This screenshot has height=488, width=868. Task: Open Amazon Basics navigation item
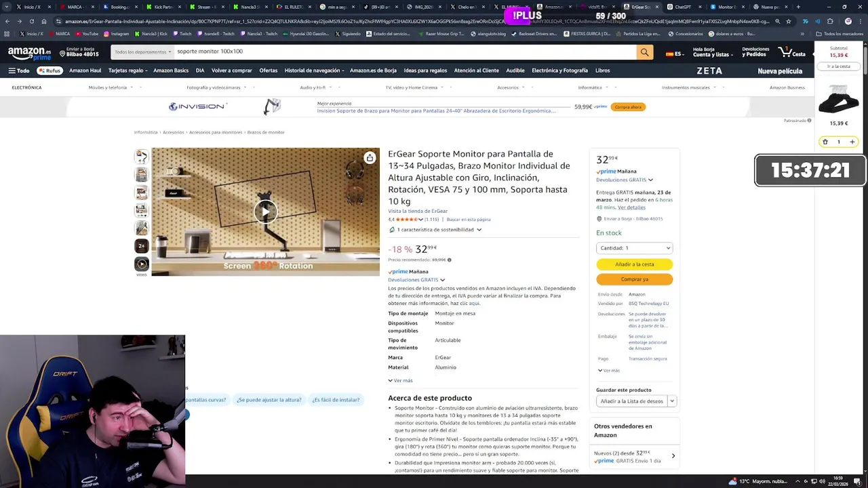tap(171, 70)
